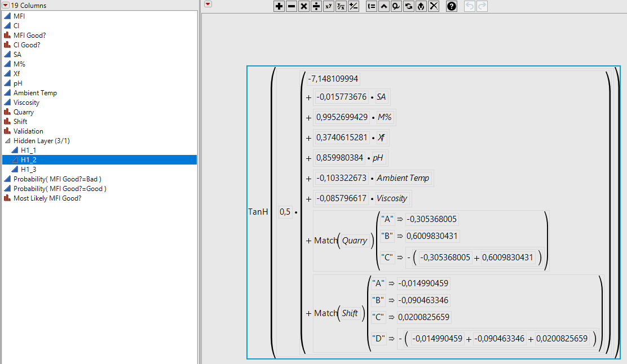The height and width of the screenshot is (364, 627).
Task: Click the Subtract (minus) operator button
Action: [x=292, y=6]
